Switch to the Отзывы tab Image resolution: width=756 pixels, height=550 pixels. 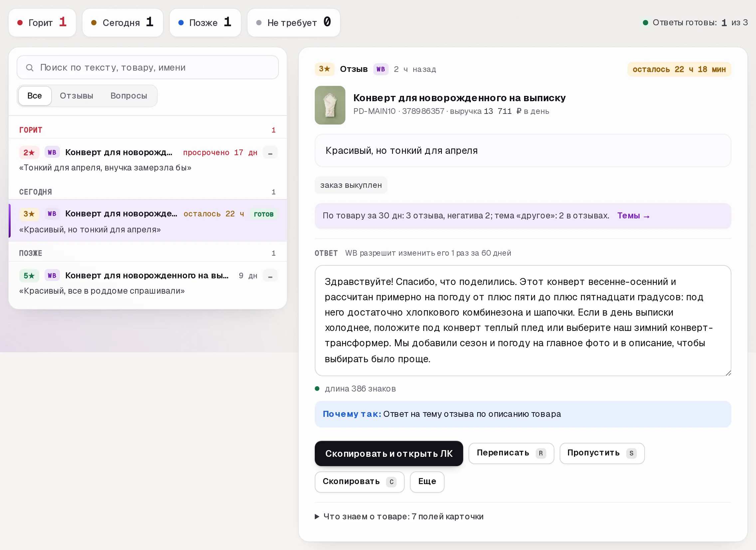point(77,96)
